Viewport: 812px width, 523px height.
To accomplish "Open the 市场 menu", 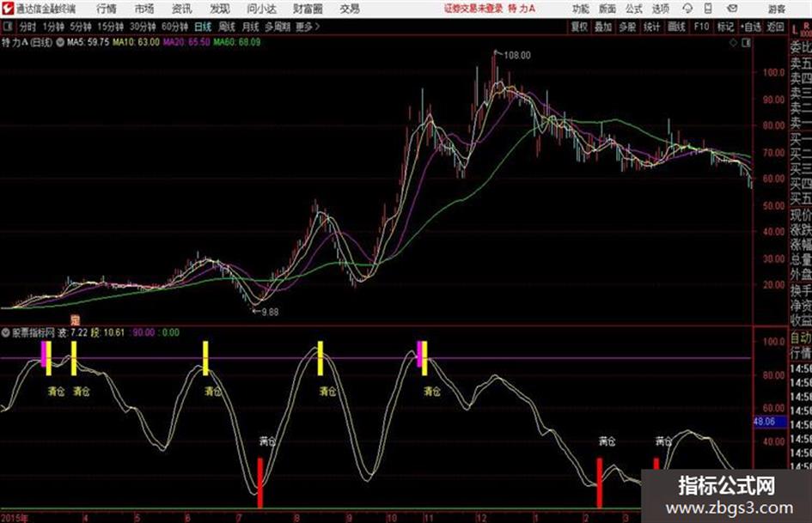I will pyautogui.click(x=144, y=9).
